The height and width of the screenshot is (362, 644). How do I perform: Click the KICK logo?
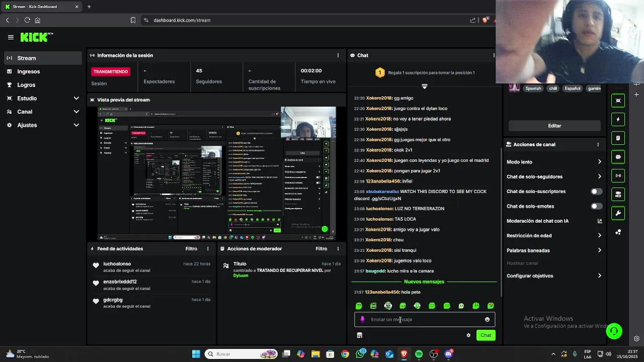tap(36, 37)
